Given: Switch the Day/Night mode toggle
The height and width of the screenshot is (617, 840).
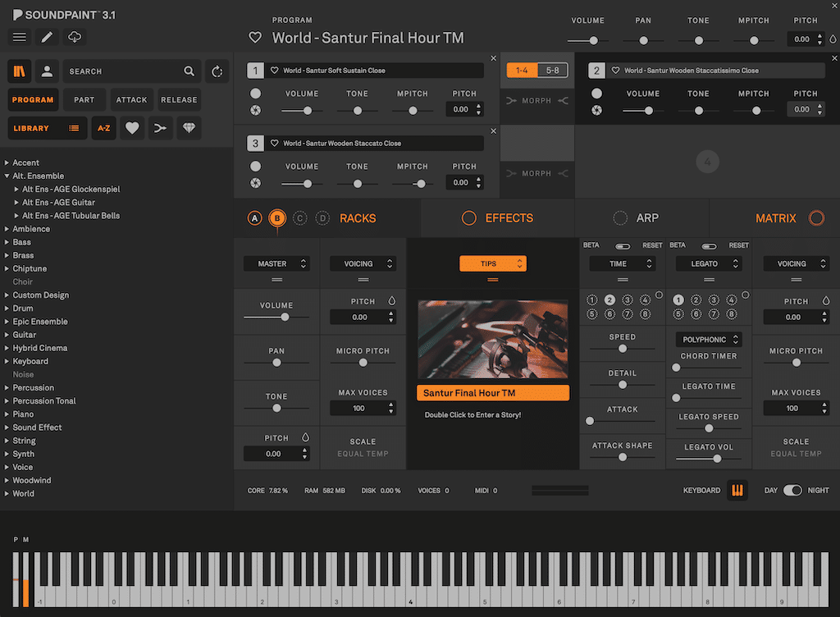Looking at the screenshot, I should point(792,490).
